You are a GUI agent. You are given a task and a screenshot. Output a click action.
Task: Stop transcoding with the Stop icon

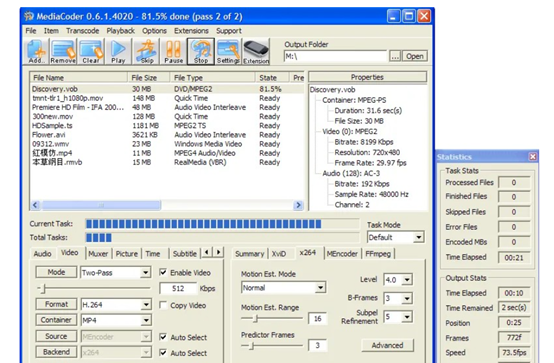click(x=201, y=52)
